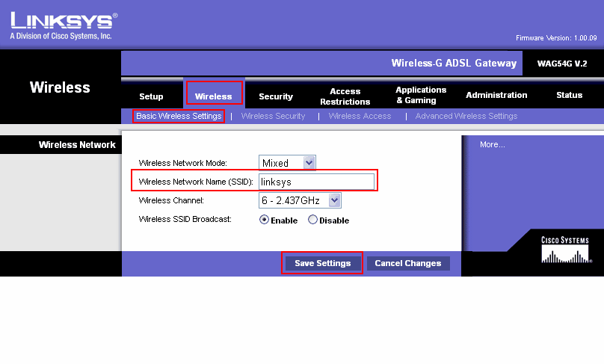Select Enable SSID broadcast radio
The height and width of the screenshot is (364, 604).
pyautogui.click(x=264, y=220)
